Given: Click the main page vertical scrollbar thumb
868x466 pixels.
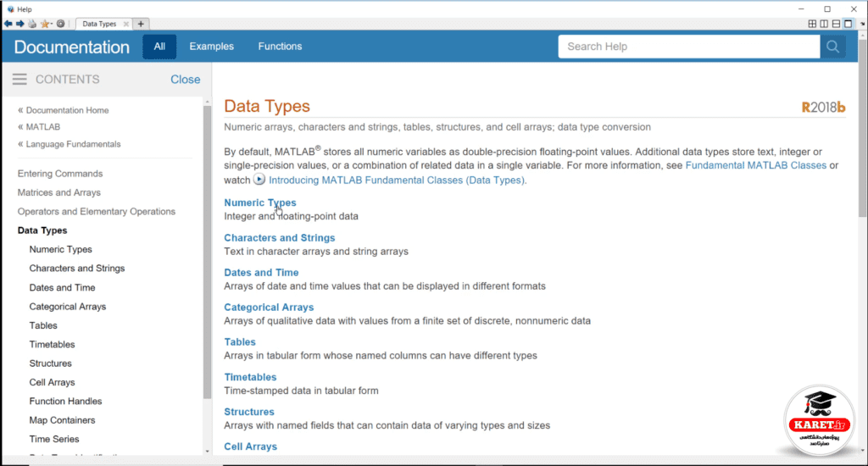Looking at the screenshot, I should click(x=862, y=127).
